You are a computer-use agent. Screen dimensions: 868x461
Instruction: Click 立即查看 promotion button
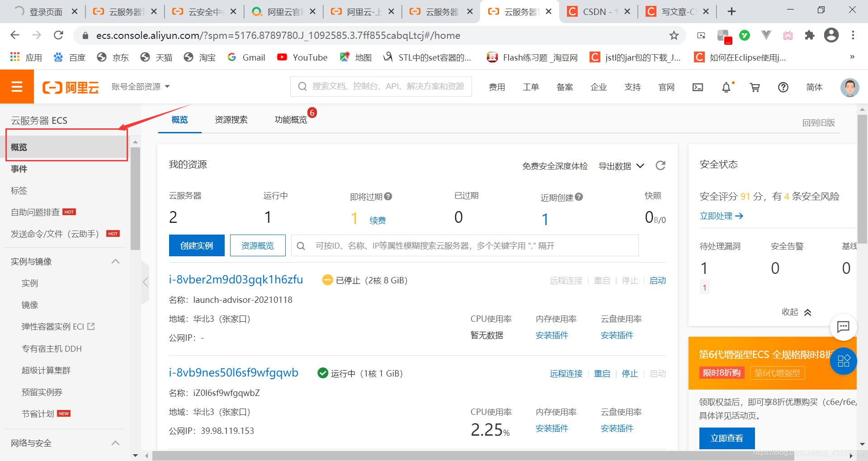727,438
